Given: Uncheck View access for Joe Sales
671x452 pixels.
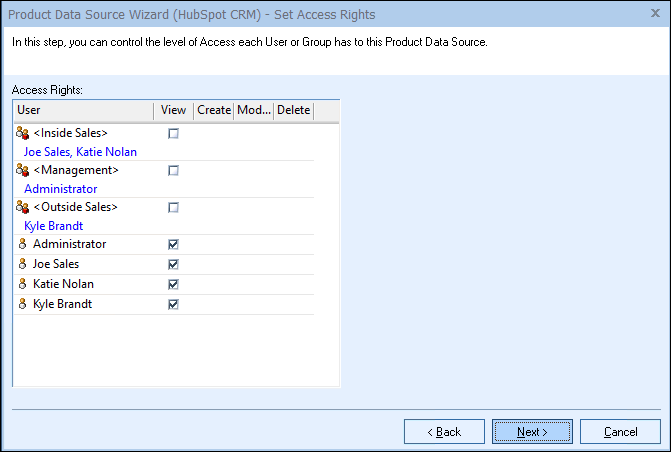Looking at the screenshot, I should pos(173,264).
